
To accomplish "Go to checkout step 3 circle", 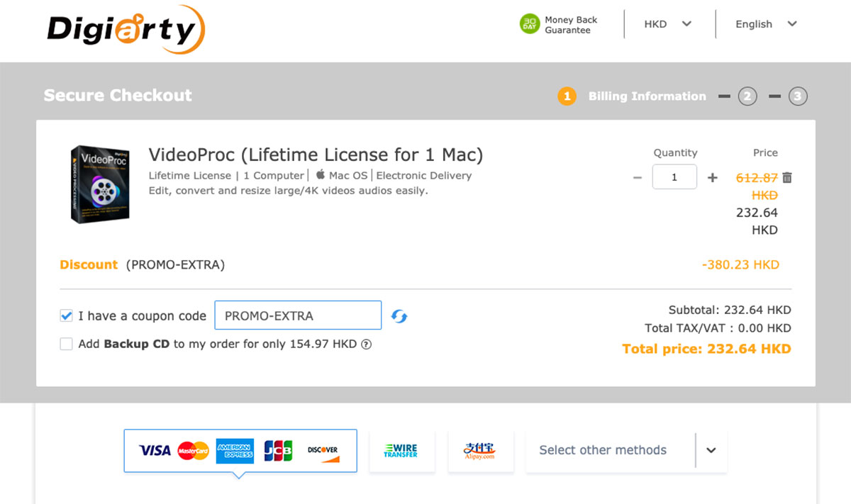I will click(798, 96).
